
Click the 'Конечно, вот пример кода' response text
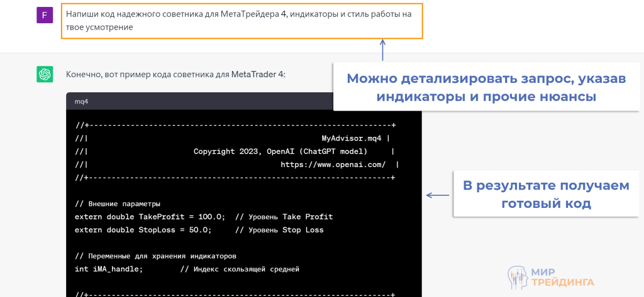pos(175,75)
